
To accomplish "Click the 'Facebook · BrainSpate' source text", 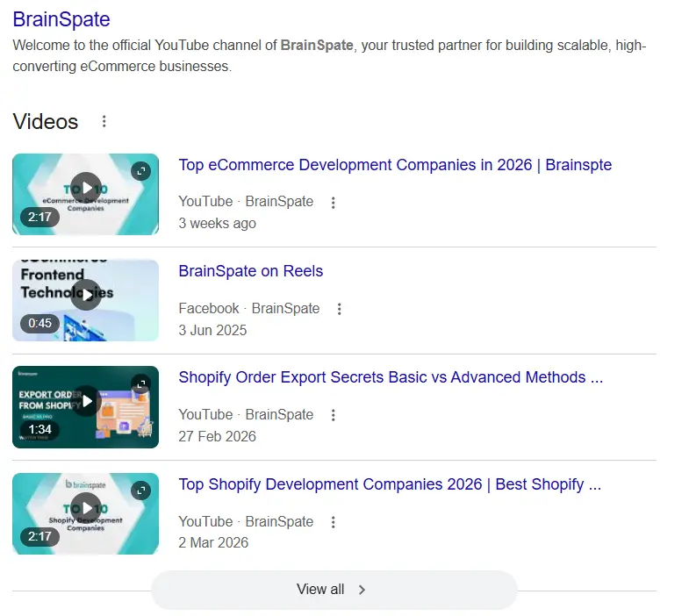I will click(x=248, y=309).
